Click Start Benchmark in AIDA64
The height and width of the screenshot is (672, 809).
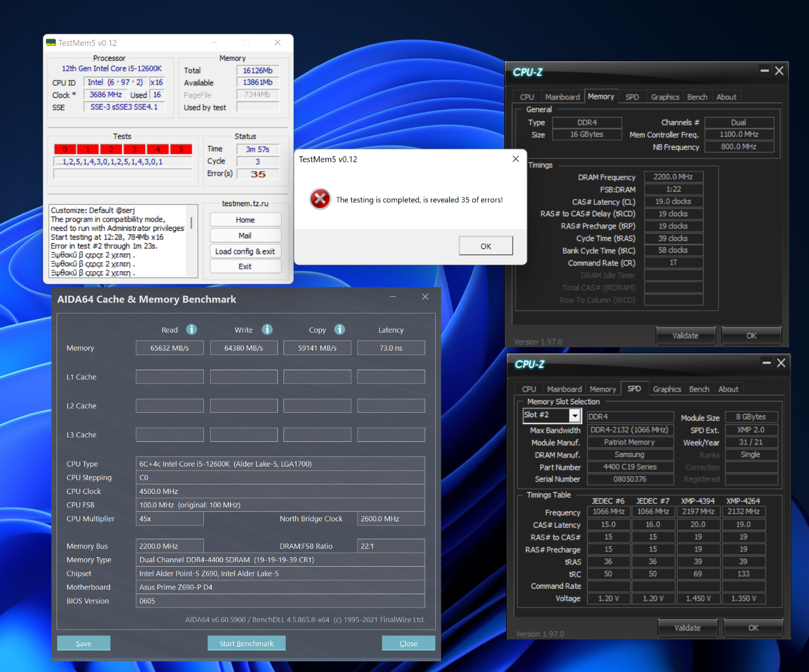247,643
